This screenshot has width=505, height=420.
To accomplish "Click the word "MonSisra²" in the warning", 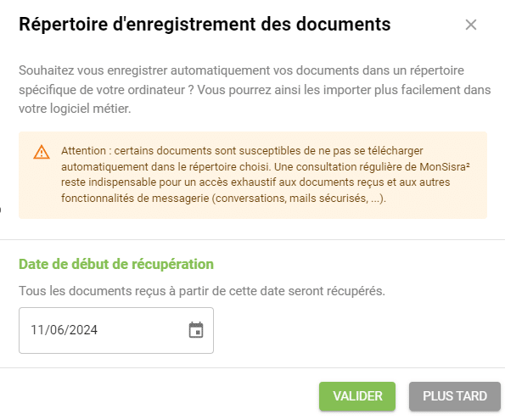I will tap(445, 167).
